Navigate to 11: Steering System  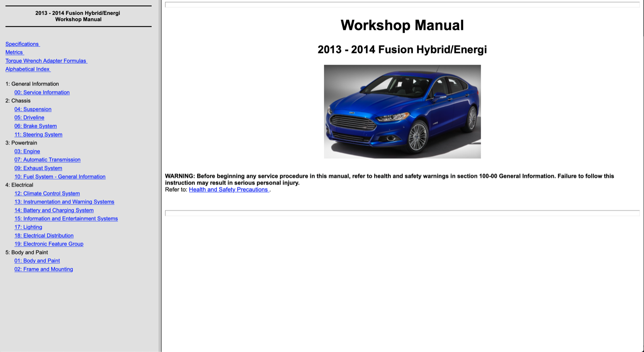point(38,135)
